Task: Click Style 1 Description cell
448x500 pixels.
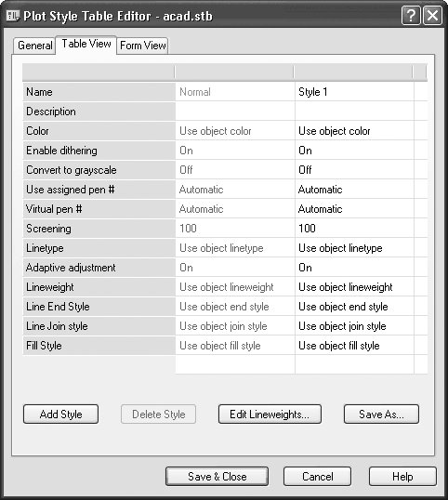Action: (x=354, y=112)
